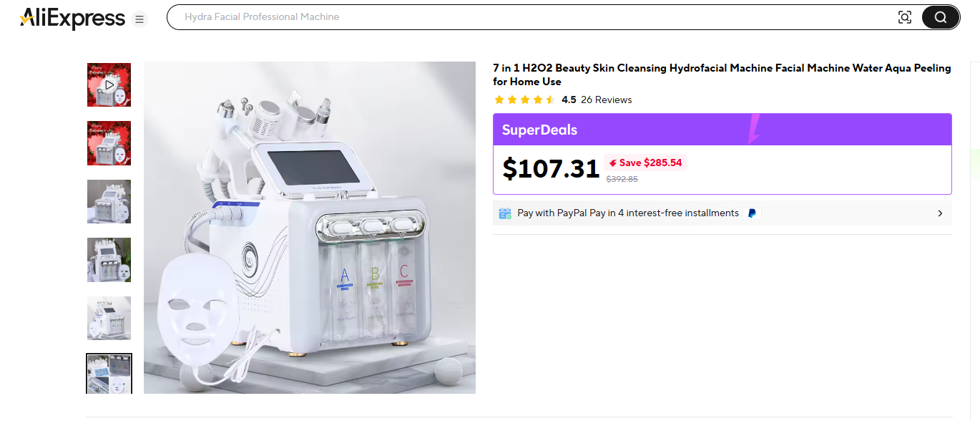
Task: Click the main product image
Action: pyautogui.click(x=309, y=228)
